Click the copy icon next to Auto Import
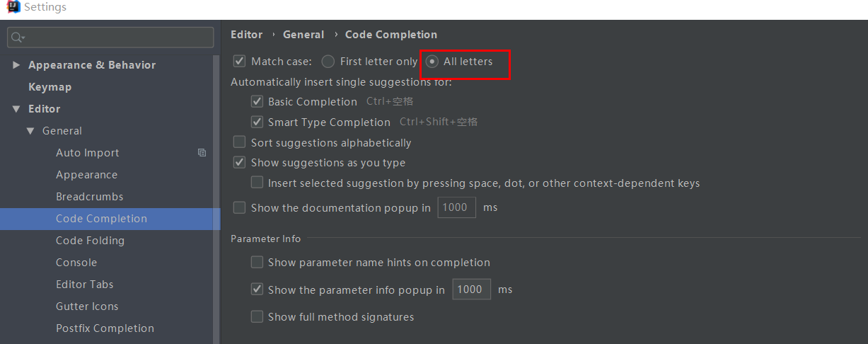Image resolution: width=868 pixels, height=344 pixels. coord(202,152)
